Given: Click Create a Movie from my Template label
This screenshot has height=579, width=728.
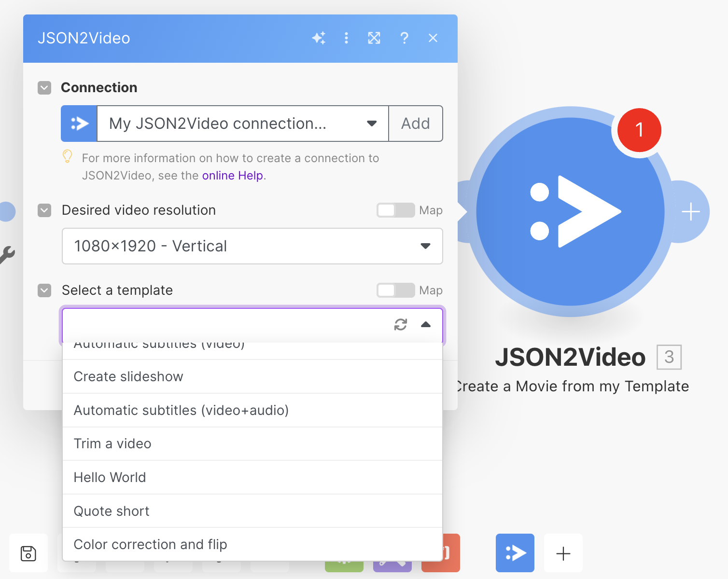Looking at the screenshot, I should [x=573, y=386].
